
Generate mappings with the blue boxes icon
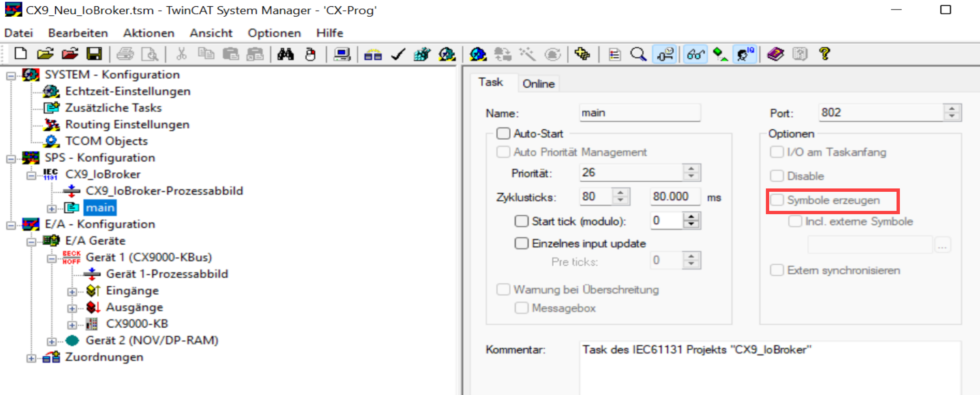coord(373,54)
